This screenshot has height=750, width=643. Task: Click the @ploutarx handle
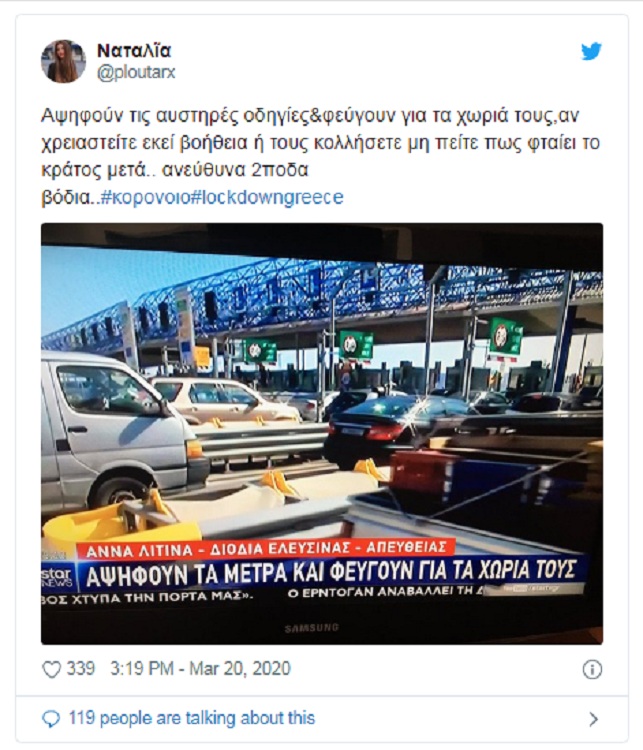pos(136,72)
